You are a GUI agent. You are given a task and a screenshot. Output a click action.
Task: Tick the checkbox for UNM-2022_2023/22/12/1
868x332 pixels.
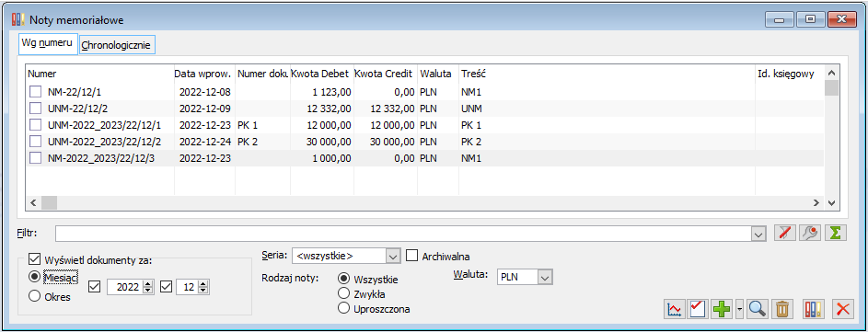click(35, 125)
